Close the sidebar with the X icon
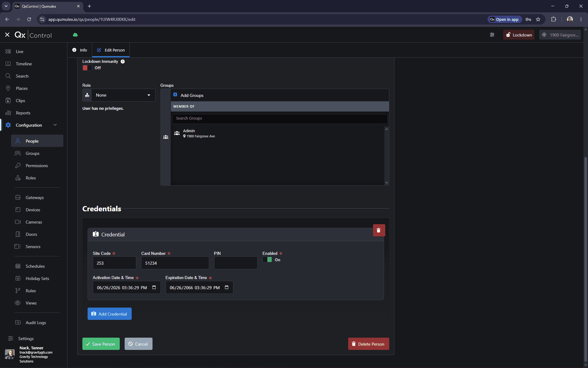Image resolution: width=588 pixels, height=368 pixels. coord(7,35)
